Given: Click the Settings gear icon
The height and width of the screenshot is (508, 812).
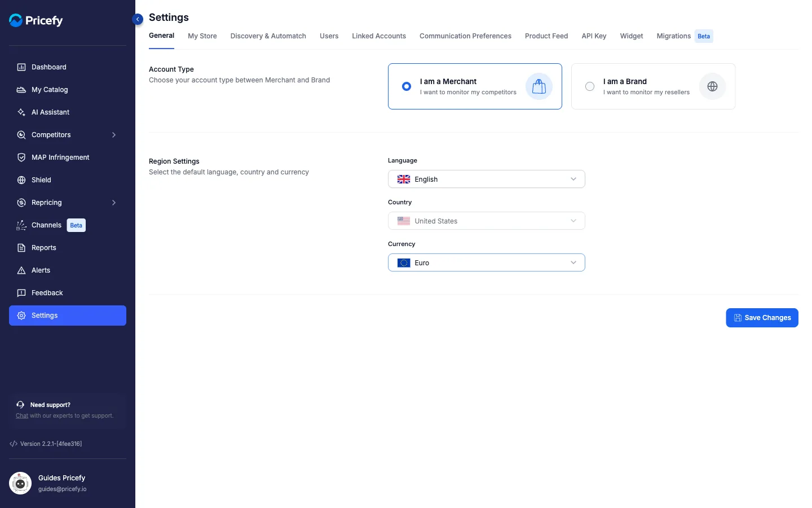Looking at the screenshot, I should [x=21, y=316].
